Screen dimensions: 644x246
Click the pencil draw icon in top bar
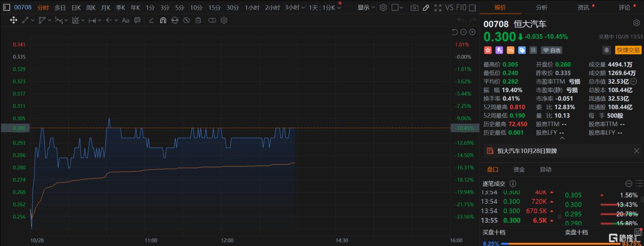pos(426,8)
